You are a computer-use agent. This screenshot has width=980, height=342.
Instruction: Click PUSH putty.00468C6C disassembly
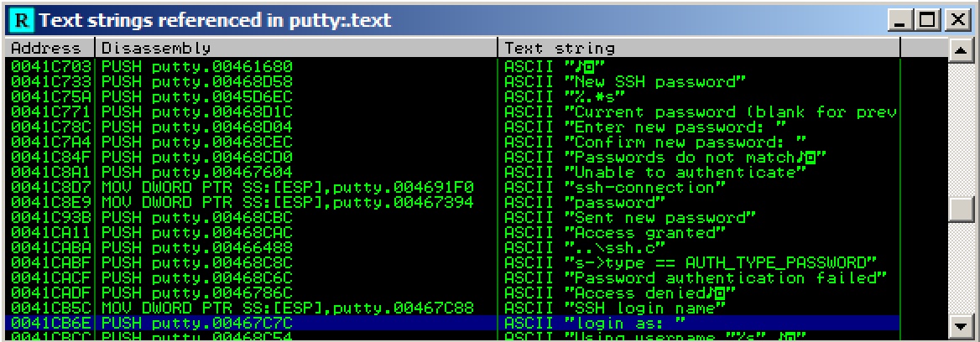point(197,277)
